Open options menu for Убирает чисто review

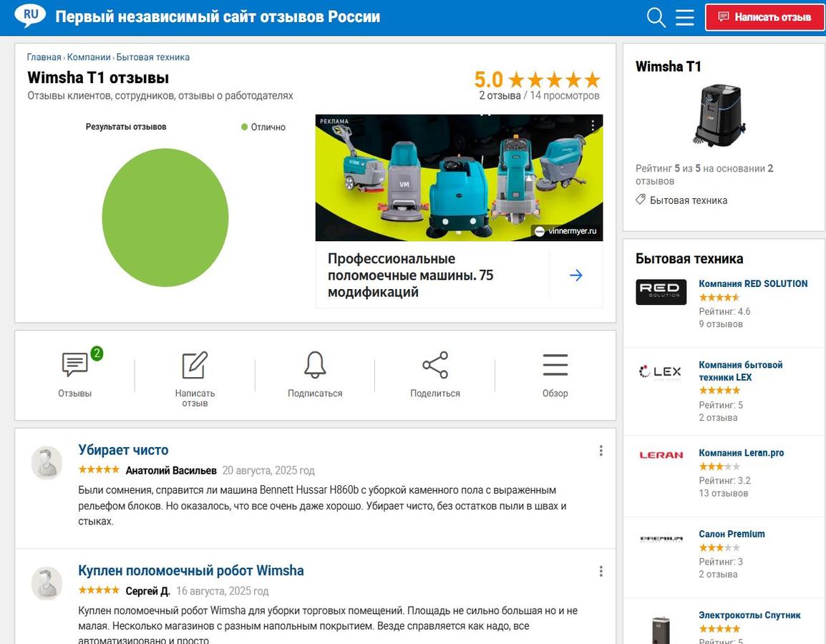pyautogui.click(x=601, y=451)
